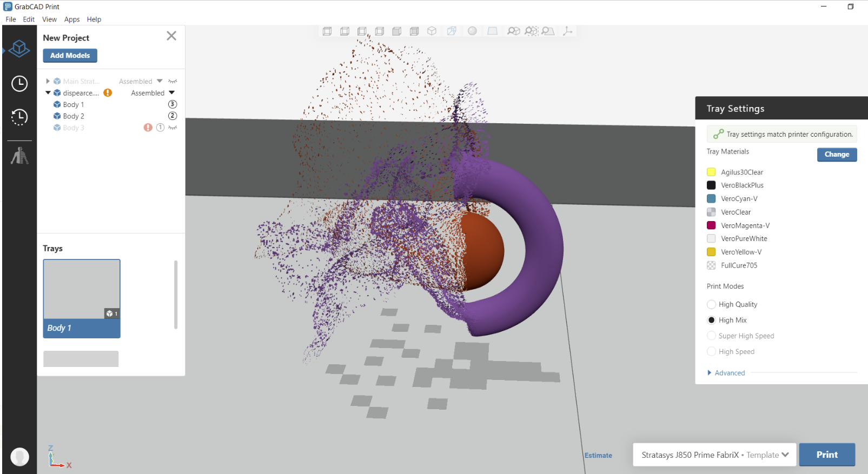Click the Add Models button
The width and height of the screenshot is (868, 474).
[70, 56]
